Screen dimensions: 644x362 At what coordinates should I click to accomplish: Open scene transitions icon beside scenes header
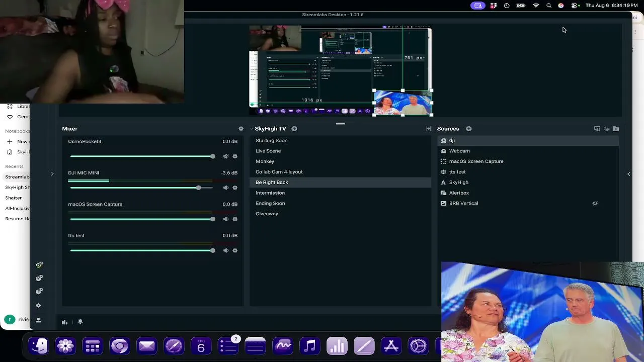[x=429, y=129]
